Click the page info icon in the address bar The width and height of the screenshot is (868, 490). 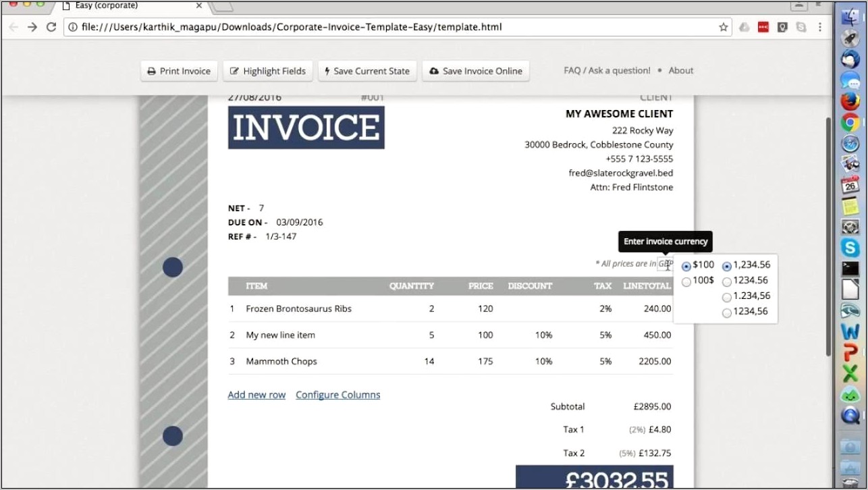pos(73,27)
